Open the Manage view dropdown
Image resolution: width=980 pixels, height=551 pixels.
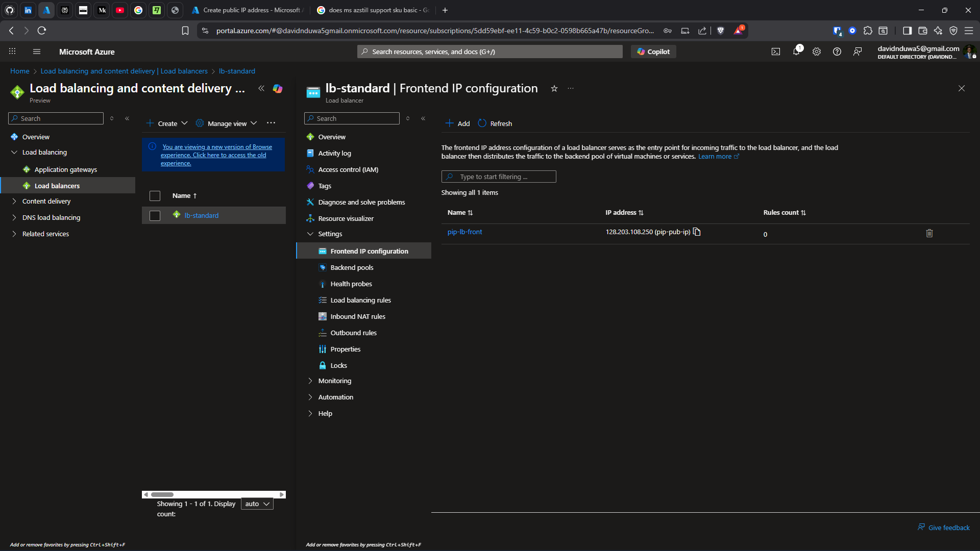227,123
